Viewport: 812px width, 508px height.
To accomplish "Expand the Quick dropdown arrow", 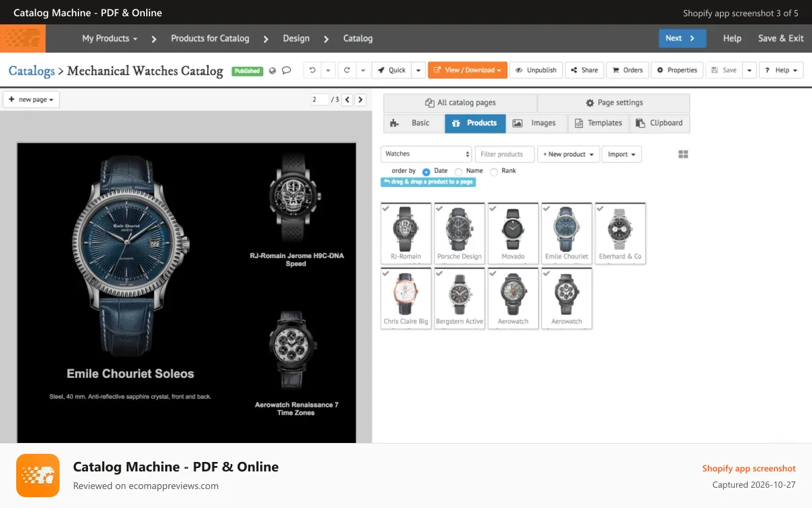I will (x=418, y=70).
